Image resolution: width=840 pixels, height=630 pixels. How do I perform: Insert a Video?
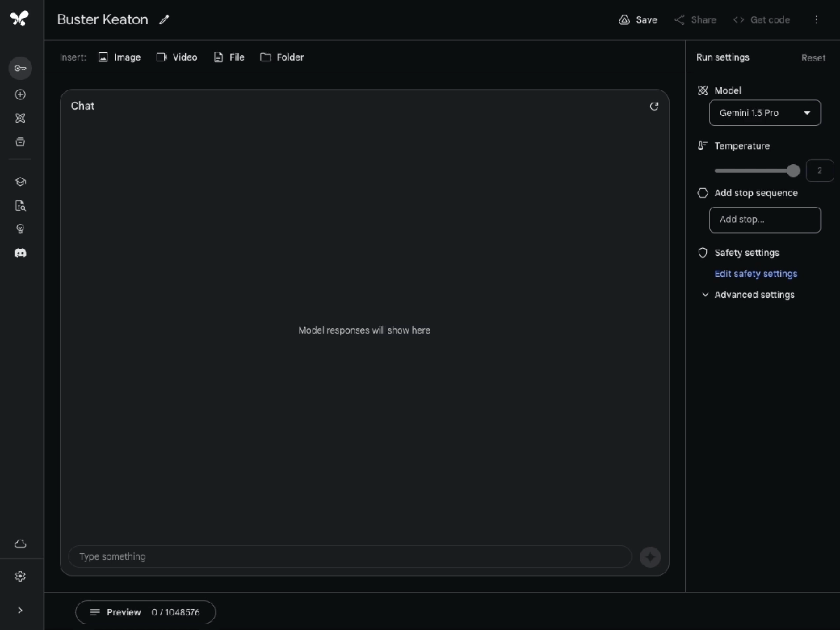[x=177, y=58]
